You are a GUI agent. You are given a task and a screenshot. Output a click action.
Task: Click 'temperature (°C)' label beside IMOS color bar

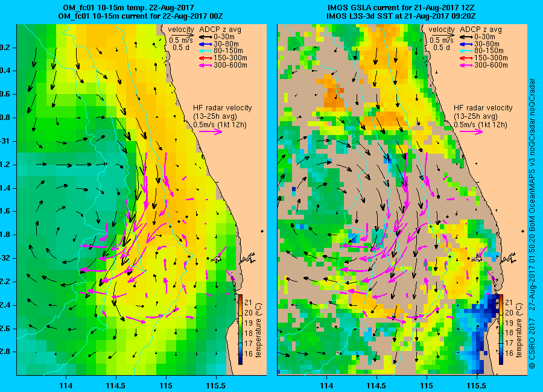click(519, 330)
